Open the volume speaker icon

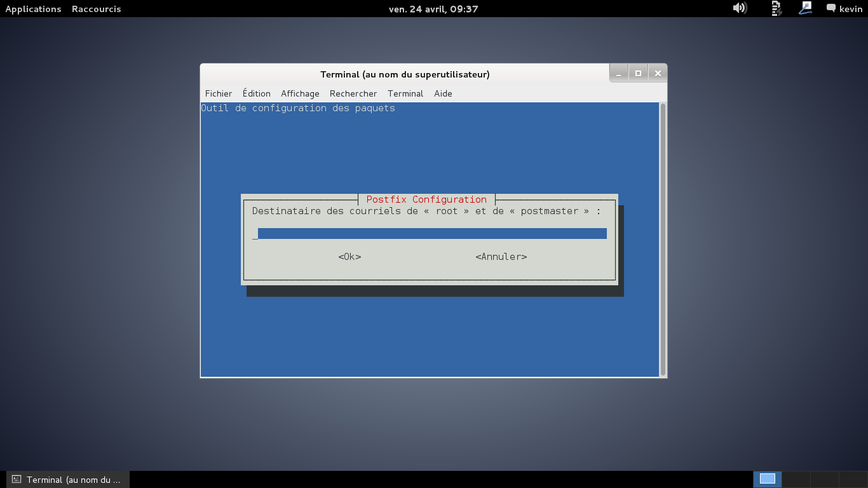[739, 8]
